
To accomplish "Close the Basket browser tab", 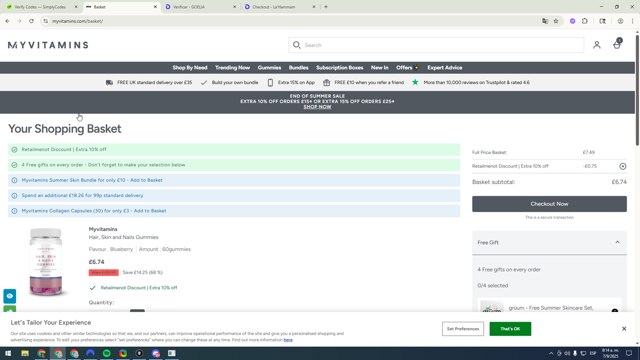I will [x=155, y=7].
